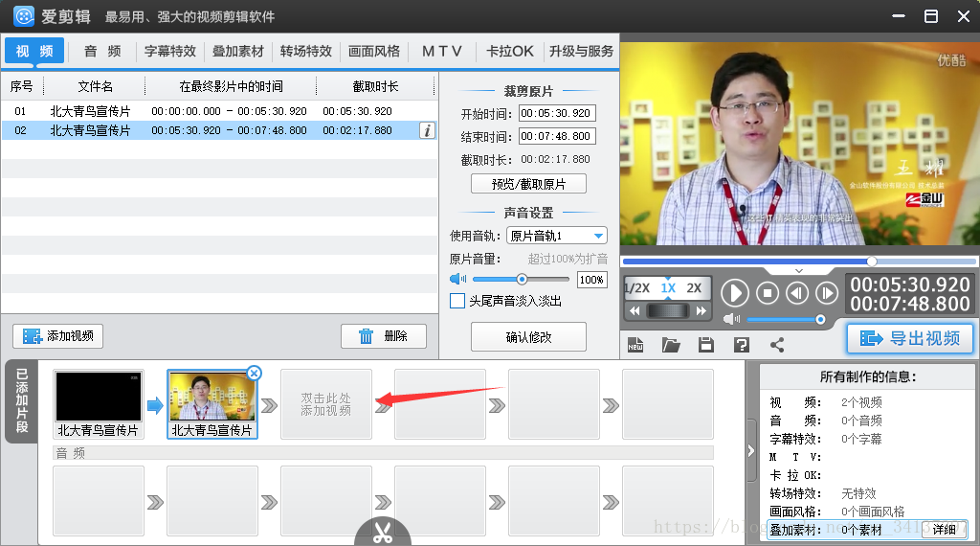Click the 确认修改 button
Image resolution: width=980 pixels, height=546 pixels.
tap(528, 337)
